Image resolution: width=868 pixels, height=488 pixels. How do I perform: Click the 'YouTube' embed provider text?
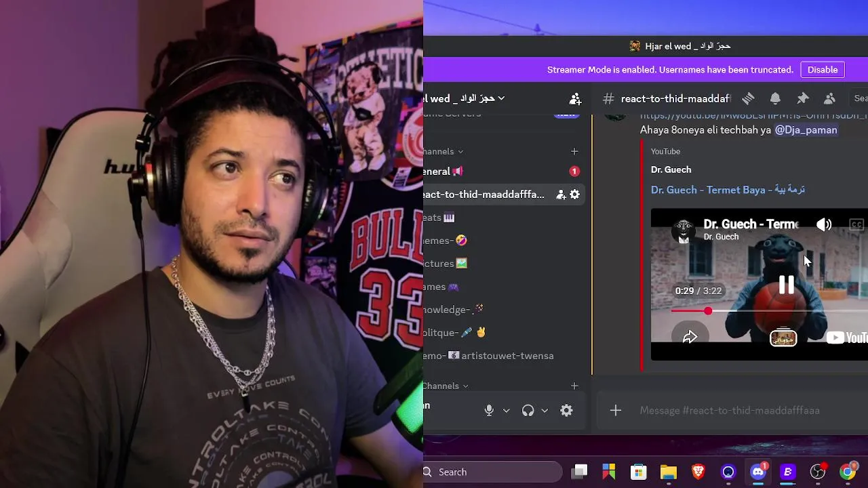[x=665, y=151]
